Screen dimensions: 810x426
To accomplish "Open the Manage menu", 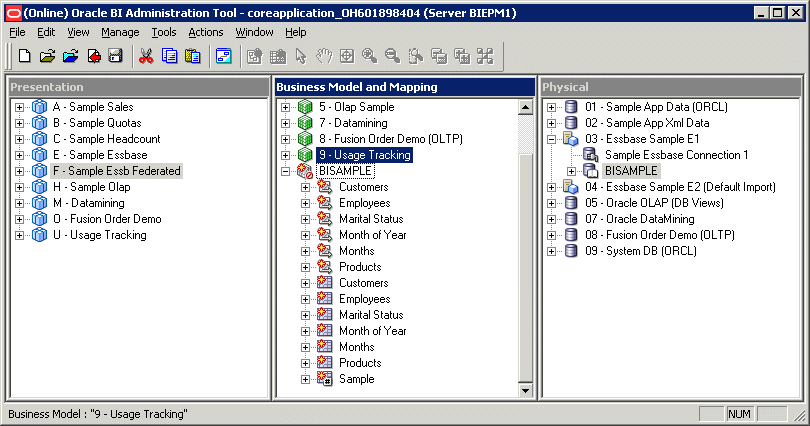I will pyautogui.click(x=120, y=32).
